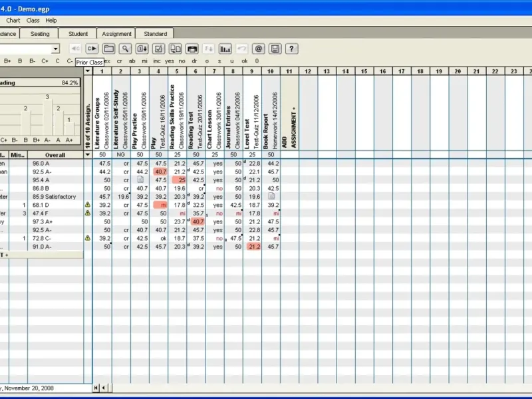Click the Mis.. column header
The height and width of the screenshot is (399, 532).
click(x=18, y=155)
